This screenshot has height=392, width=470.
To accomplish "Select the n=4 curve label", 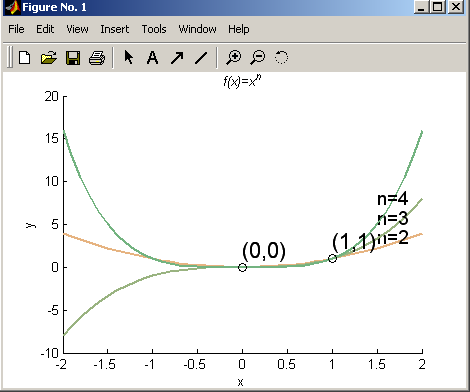I will [392, 199].
